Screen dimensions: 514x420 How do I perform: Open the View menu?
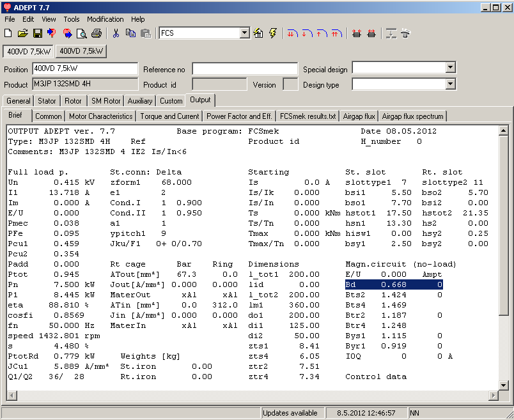click(49, 19)
